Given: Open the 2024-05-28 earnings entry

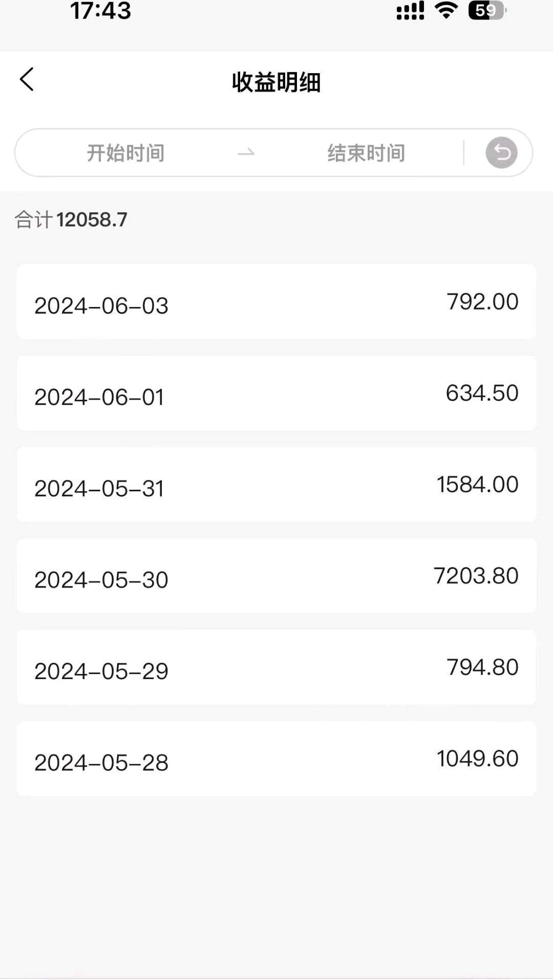Looking at the screenshot, I should [276, 759].
